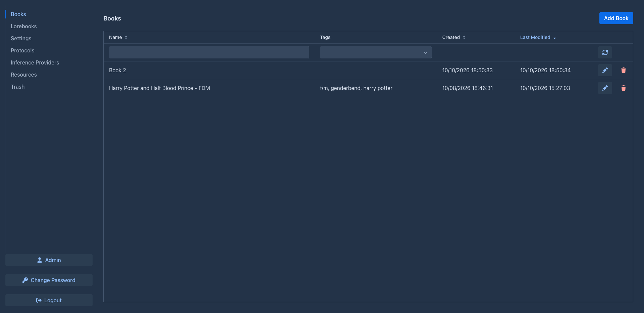The image size is (644, 313).
Task: Click the Add Book button
Action: (x=616, y=18)
